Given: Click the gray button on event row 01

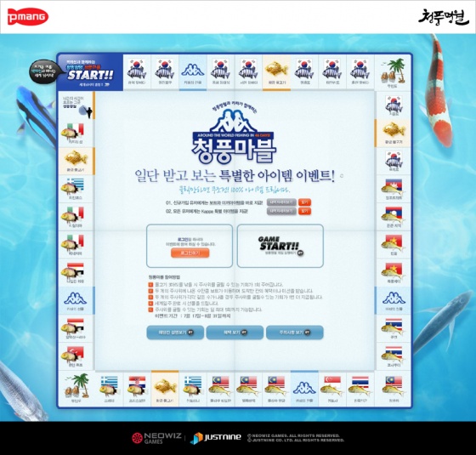Looking at the screenshot, I should tap(281, 202).
